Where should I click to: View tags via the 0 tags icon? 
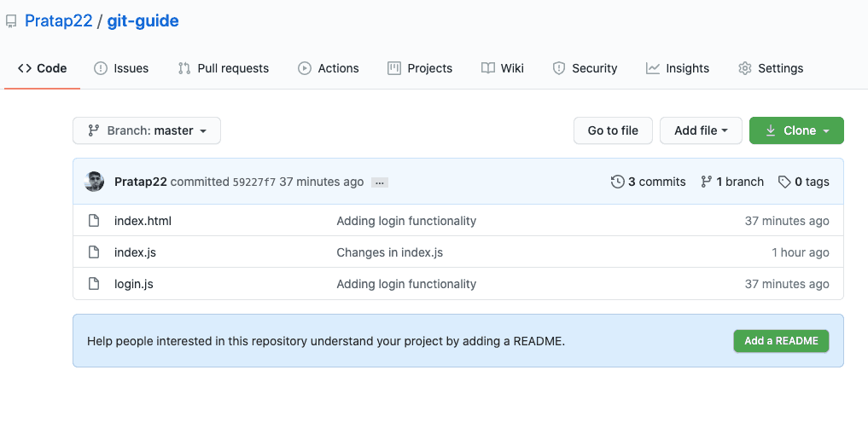pos(784,182)
